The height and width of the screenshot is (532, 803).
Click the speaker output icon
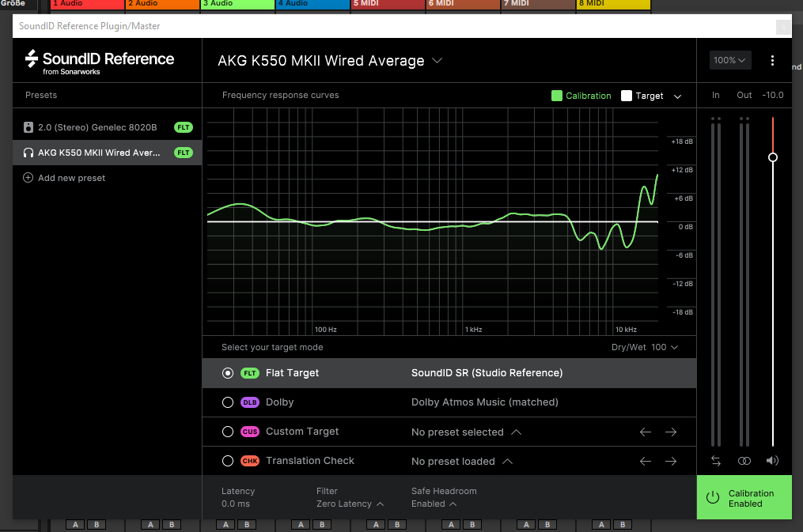[x=772, y=461]
